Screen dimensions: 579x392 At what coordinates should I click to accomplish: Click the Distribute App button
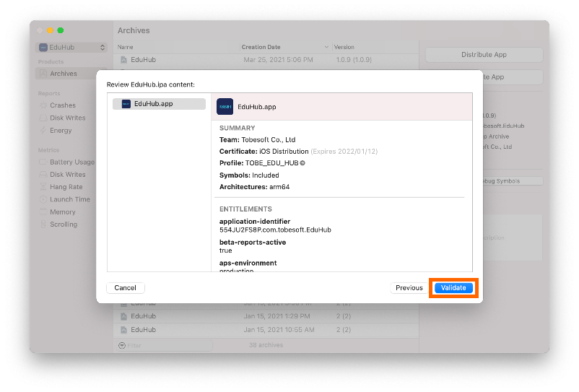coord(484,55)
